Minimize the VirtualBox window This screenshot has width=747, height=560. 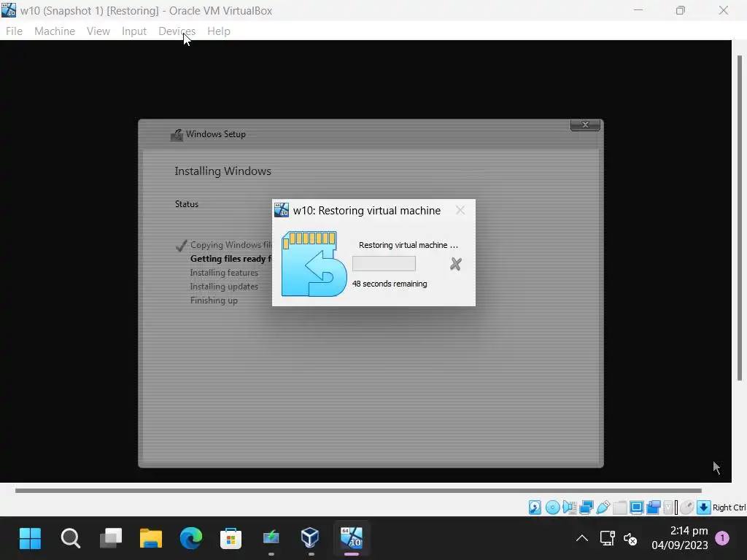point(638,10)
